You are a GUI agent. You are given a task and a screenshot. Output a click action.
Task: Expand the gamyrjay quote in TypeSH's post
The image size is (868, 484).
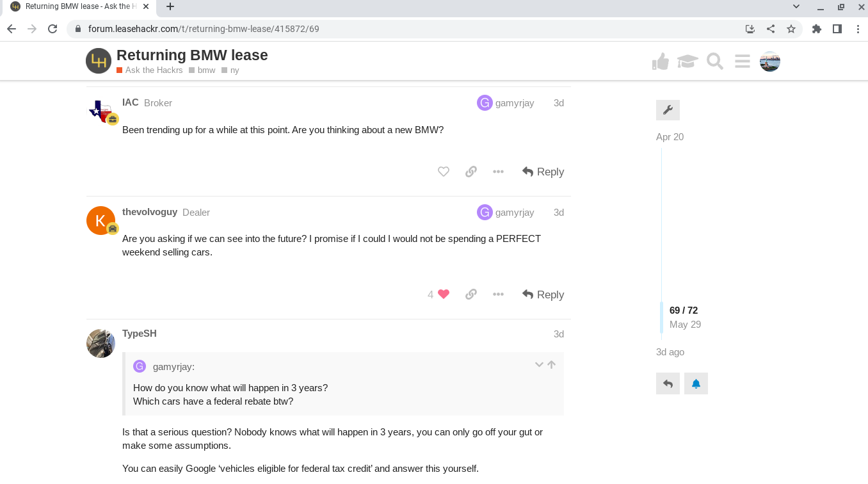tap(539, 365)
